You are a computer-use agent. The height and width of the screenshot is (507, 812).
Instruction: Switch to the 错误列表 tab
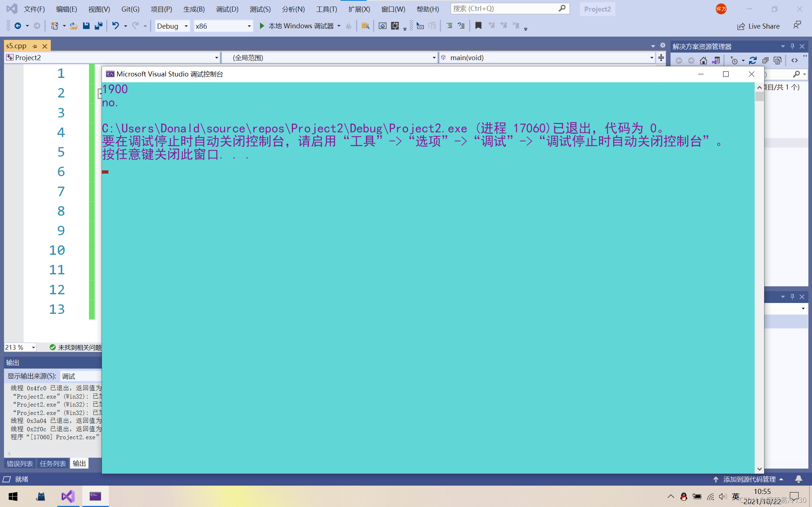click(20, 464)
